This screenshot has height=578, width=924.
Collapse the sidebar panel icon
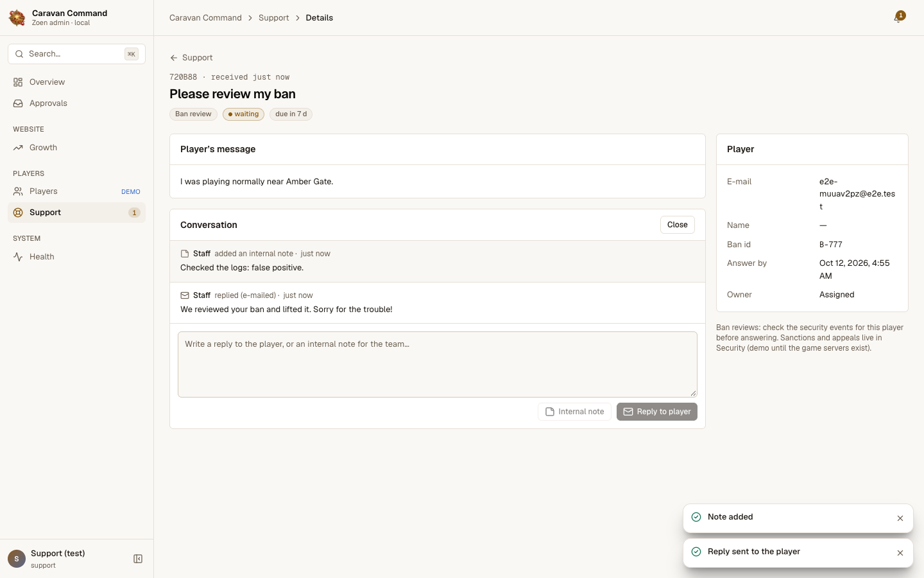tap(138, 559)
